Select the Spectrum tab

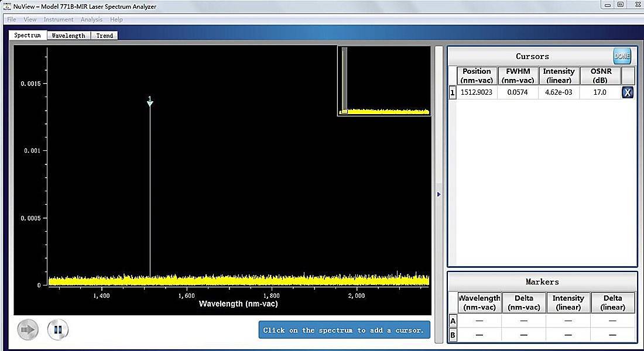tap(28, 35)
